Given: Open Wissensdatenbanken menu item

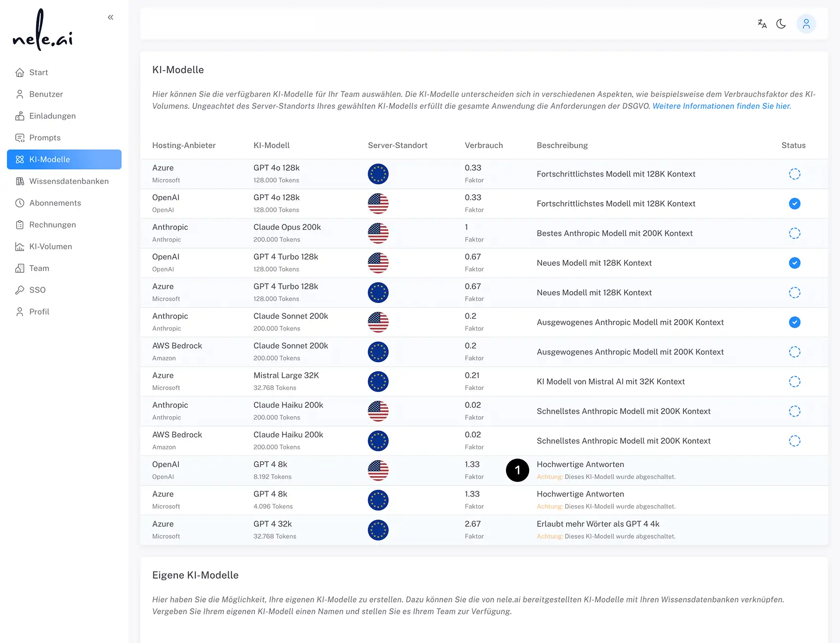Looking at the screenshot, I should [x=64, y=181].
